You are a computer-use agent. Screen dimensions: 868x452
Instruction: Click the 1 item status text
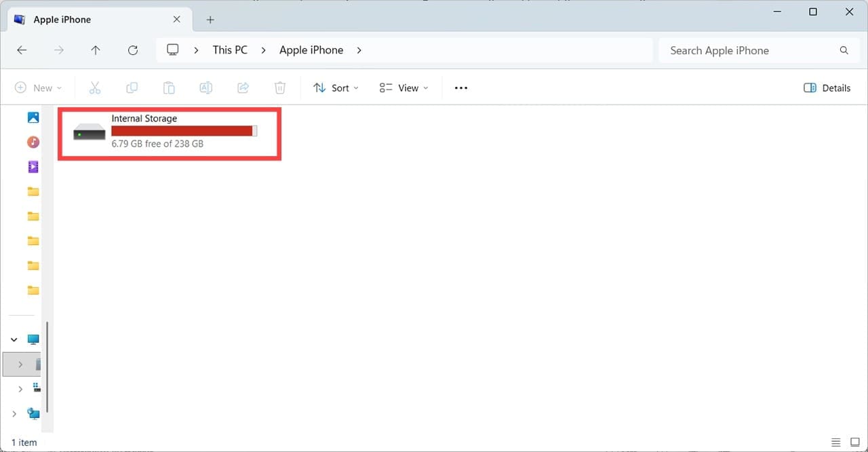[x=24, y=442]
